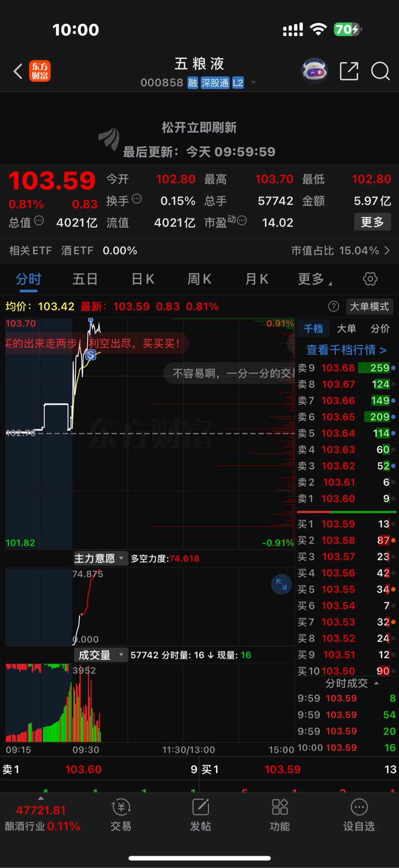Viewport: 399px width, 868px height.
Task: Tap the back arrow
Action: (18, 71)
